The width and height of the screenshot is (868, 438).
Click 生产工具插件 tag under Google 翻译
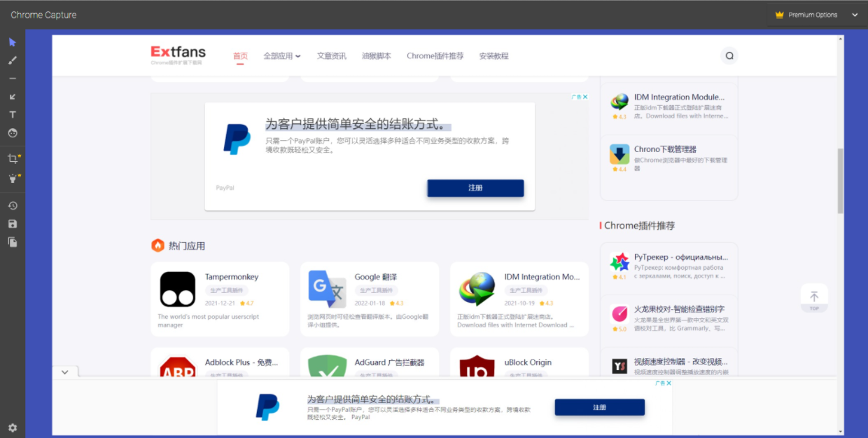(x=376, y=290)
